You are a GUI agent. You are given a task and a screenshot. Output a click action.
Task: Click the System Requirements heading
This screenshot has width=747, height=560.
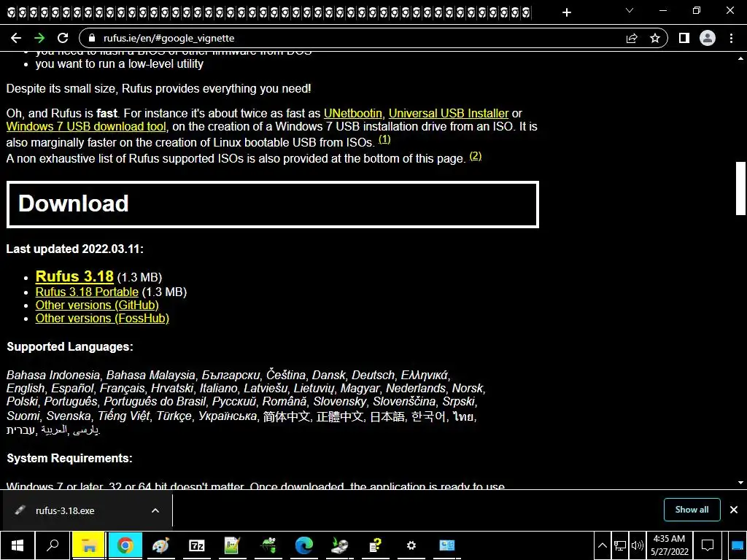69,458
